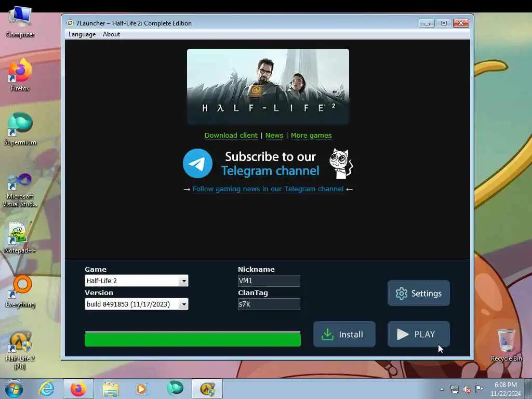Select the Microsoft Visual Studio desktop shortcut
The image size is (532, 399).
(20, 190)
